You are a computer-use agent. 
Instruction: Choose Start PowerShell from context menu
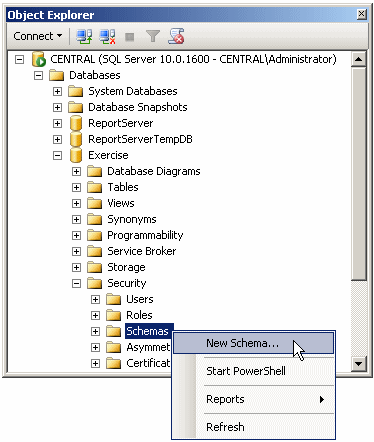(253, 371)
